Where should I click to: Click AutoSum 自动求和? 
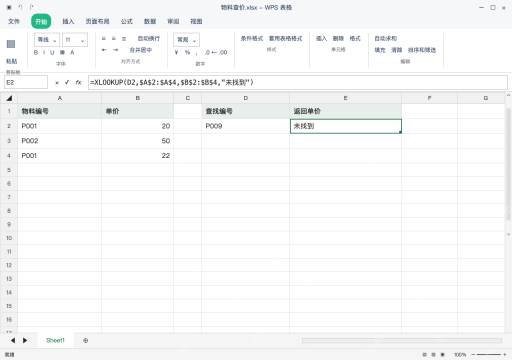(x=386, y=39)
